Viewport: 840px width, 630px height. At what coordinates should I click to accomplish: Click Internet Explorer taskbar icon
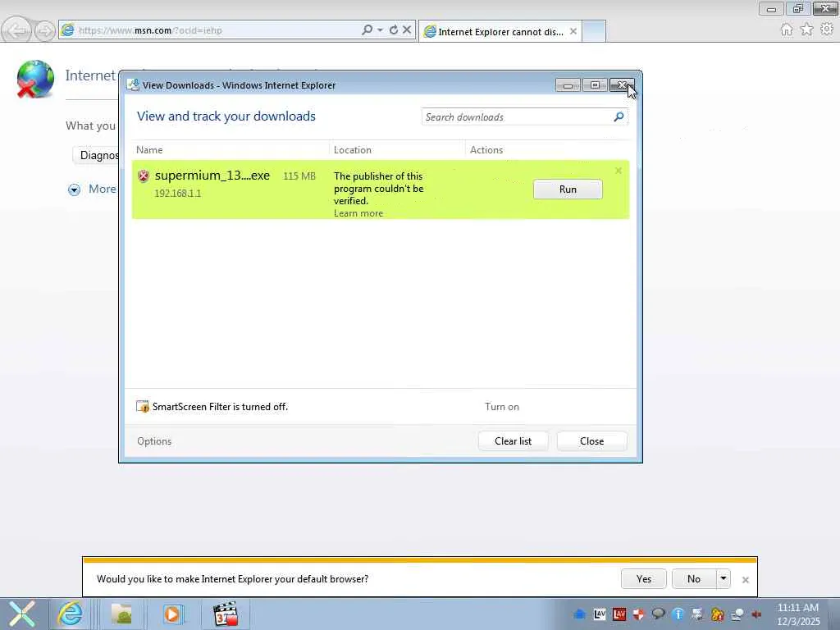[71, 614]
